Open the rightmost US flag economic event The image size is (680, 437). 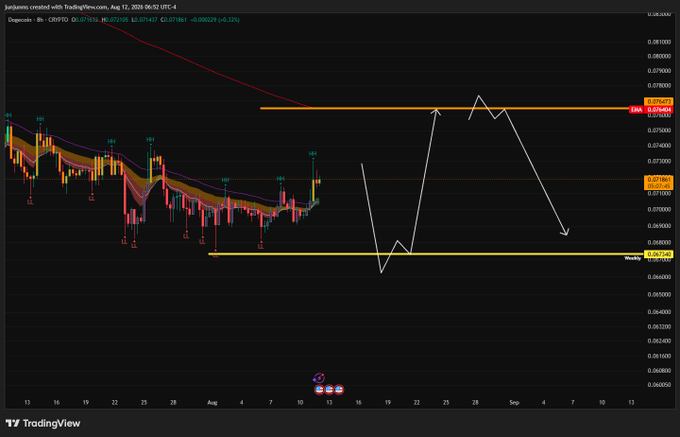(x=339, y=389)
